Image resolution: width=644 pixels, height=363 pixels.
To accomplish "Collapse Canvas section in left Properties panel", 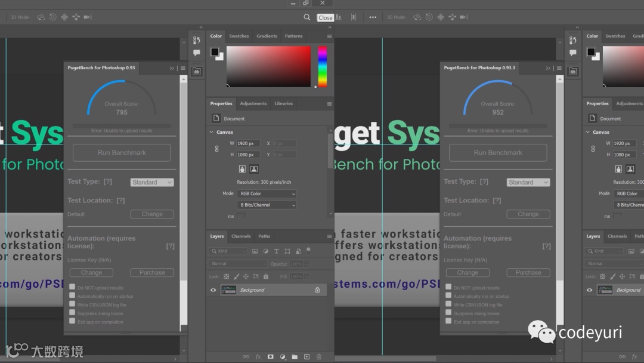I will 212,132.
